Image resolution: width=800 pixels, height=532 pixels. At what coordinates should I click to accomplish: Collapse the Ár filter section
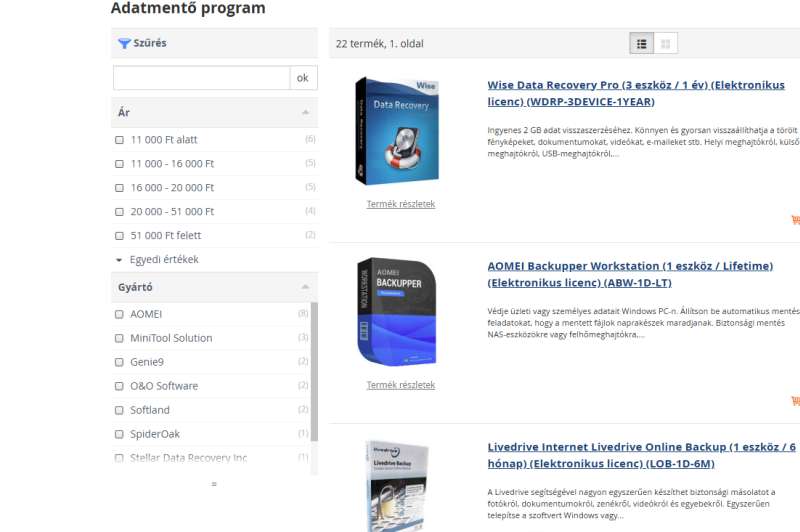coord(305,113)
